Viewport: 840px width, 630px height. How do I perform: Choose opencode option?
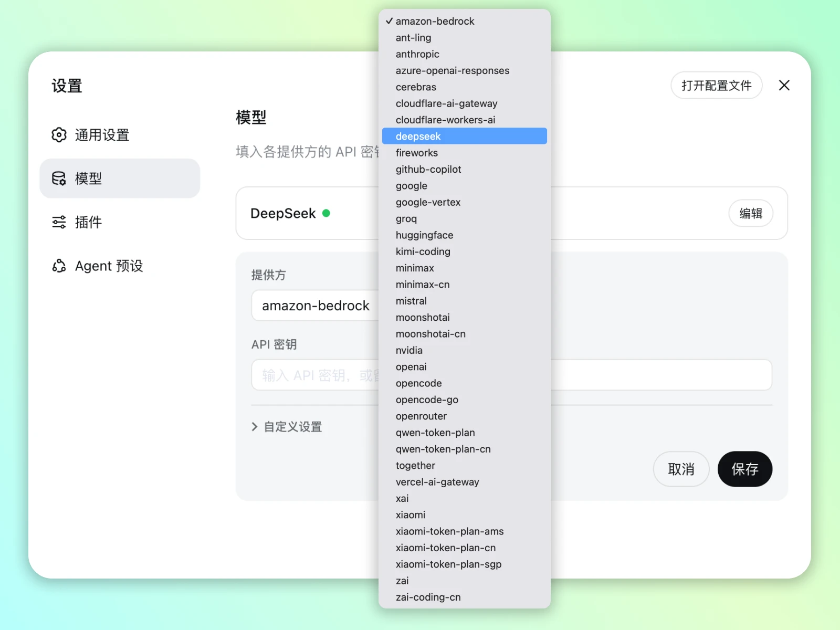(465, 383)
